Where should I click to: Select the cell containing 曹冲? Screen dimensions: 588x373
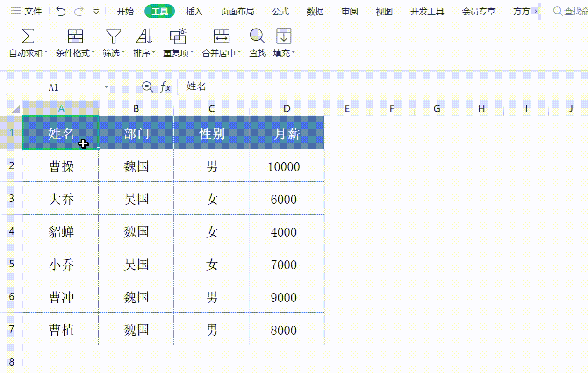click(x=61, y=297)
